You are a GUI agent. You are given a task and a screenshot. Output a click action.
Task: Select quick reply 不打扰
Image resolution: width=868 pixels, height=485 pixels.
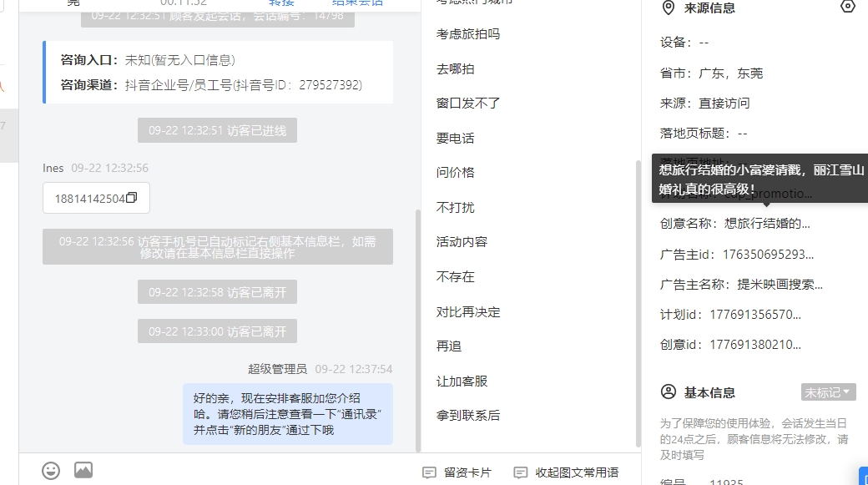pos(455,207)
